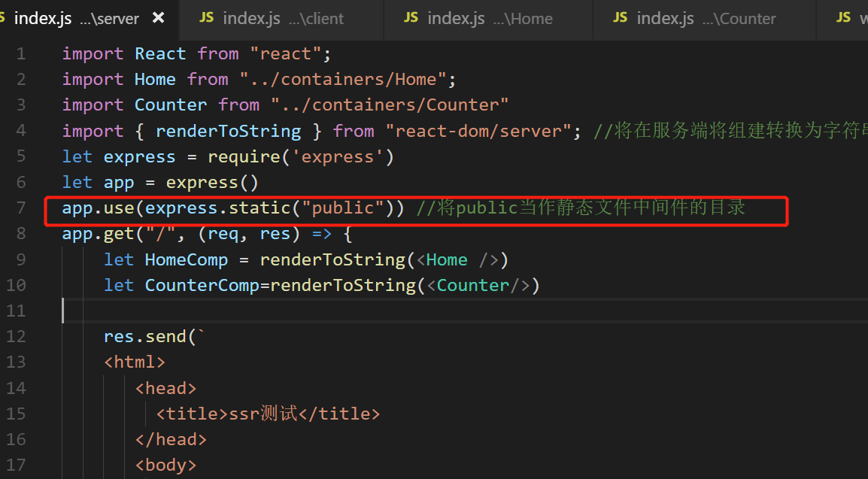This screenshot has width=868, height=479.
Task: Click the Chinese comment after public line
Action: pos(581,208)
